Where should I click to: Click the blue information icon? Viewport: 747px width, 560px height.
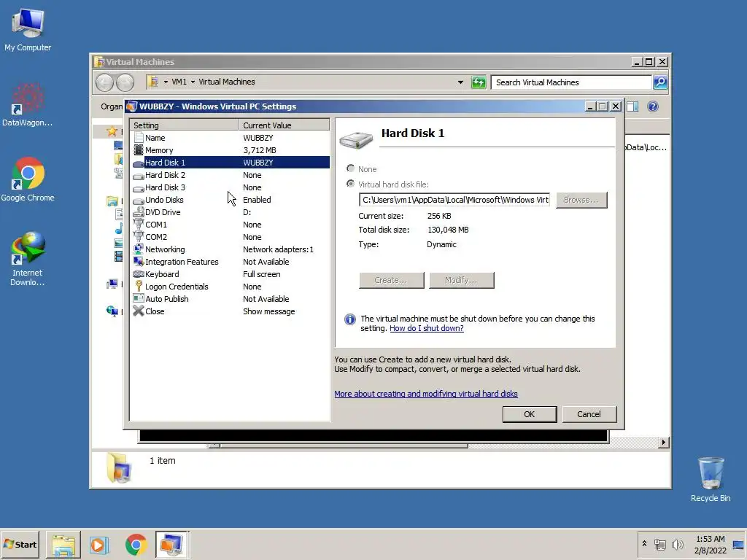(349, 319)
